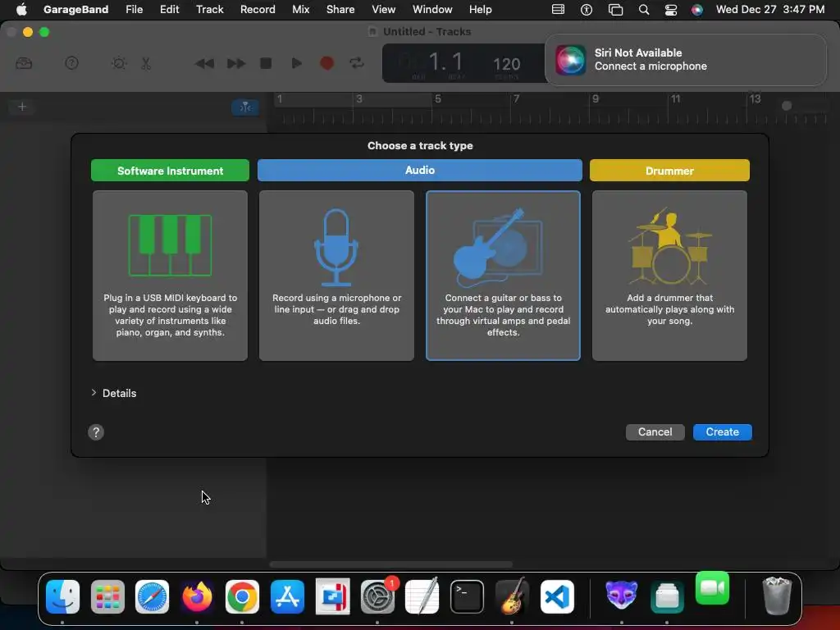
Task: Open the Library toolbar button
Action: (24, 63)
